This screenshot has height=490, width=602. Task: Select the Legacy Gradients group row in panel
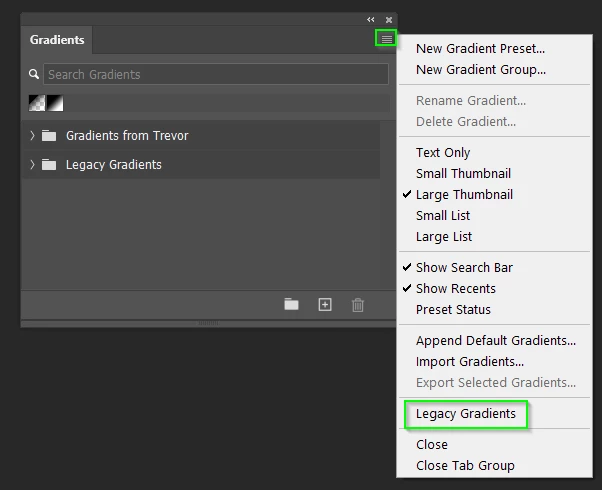(x=201, y=165)
